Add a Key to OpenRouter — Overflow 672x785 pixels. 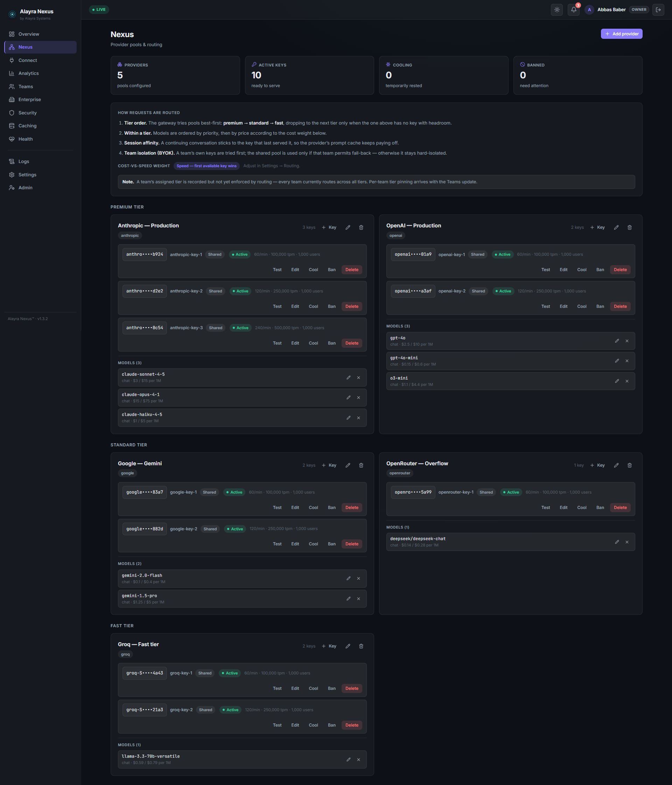(x=597, y=465)
